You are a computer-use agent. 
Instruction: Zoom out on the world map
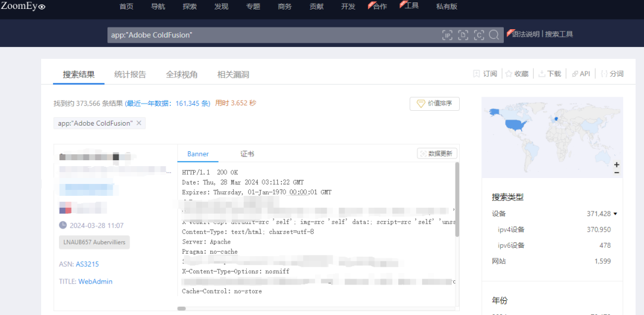(617, 173)
